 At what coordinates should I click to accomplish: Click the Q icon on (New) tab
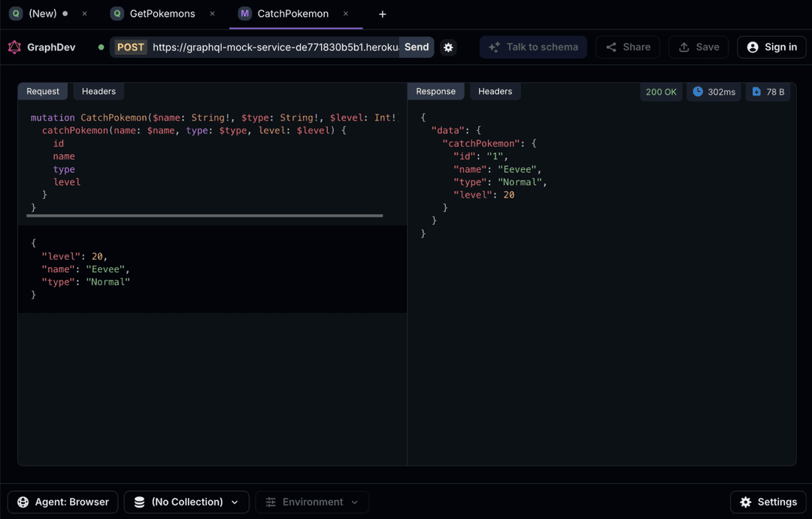[x=16, y=14]
